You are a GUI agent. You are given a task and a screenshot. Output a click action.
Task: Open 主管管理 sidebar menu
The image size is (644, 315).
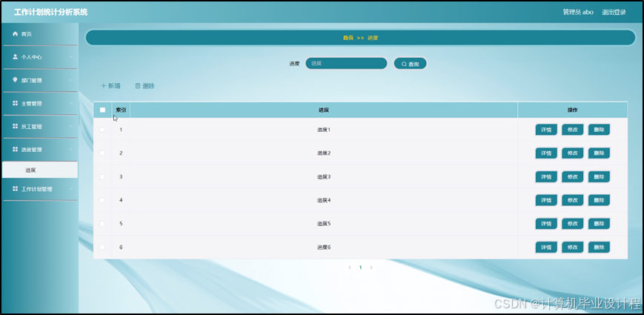point(40,103)
